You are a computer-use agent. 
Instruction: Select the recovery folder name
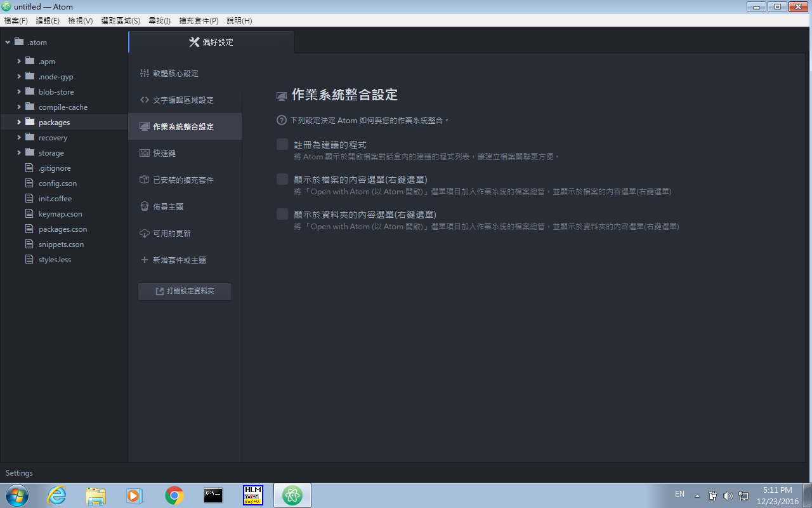[x=53, y=138]
